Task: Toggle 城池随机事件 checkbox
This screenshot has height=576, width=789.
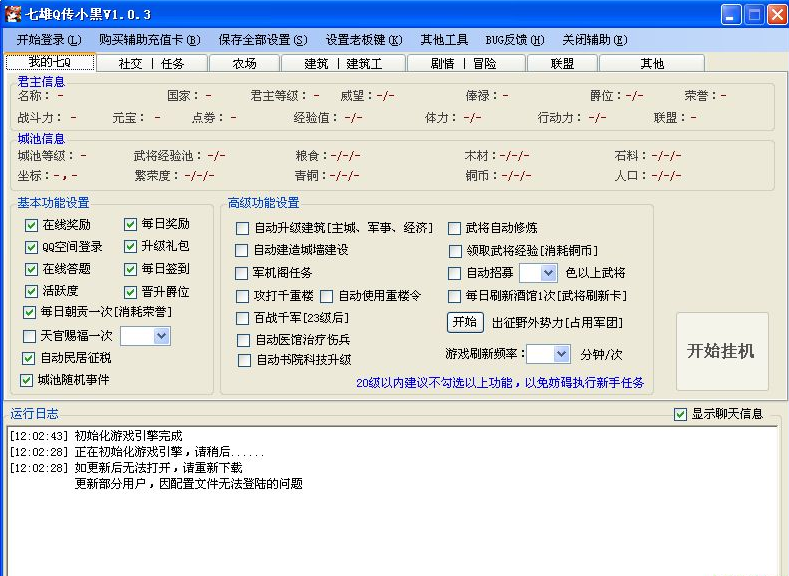Action: pyautogui.click(x=26, y=380)
